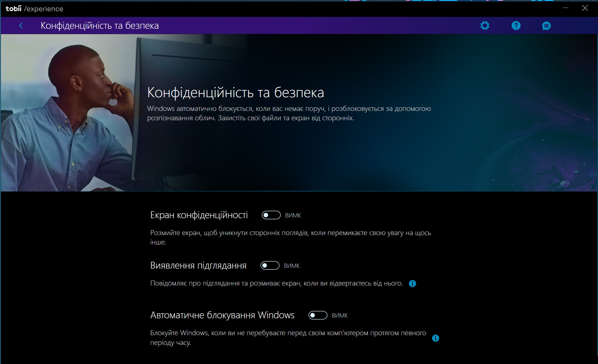This screenshot has width=598, height=364.
Task: Turn on the Виявлення підглядання switch
Action: (x=270, y=266)
